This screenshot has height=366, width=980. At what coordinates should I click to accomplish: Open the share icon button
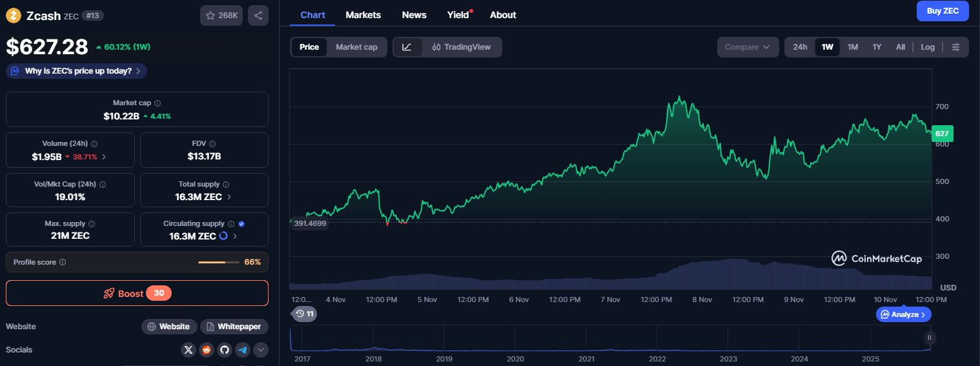[x=258, y=15]
